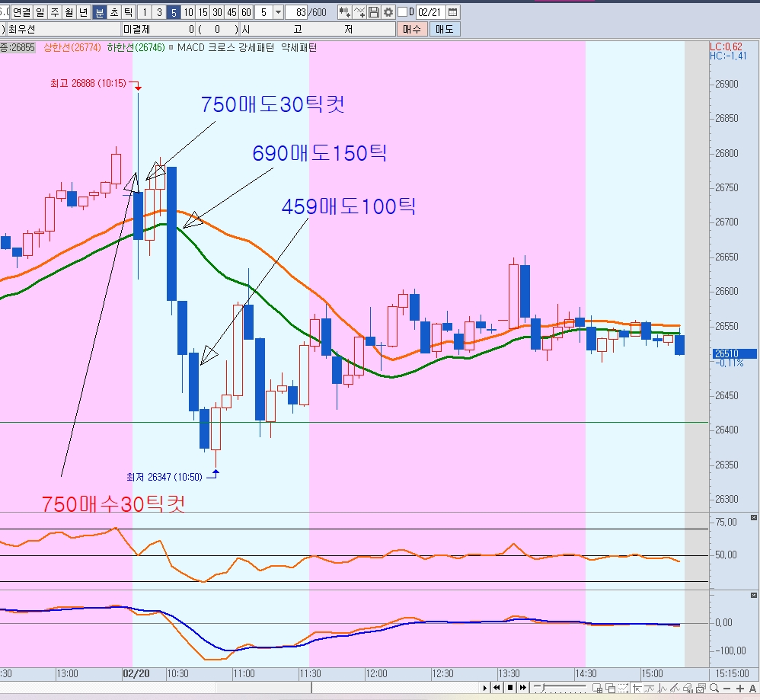Toggle the 분 (minute) chart period button
Viewport: 760px width, 700px height.
(x=100, y=12)
